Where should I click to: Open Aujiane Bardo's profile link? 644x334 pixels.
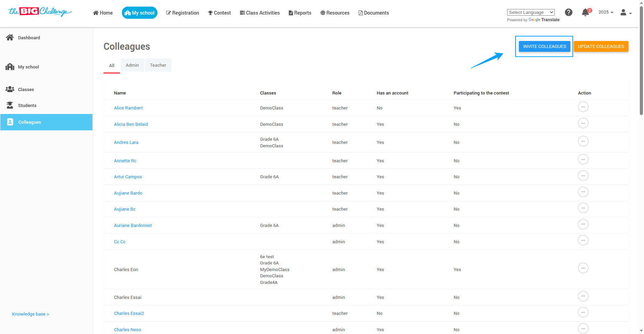click(x=128, y=193)
